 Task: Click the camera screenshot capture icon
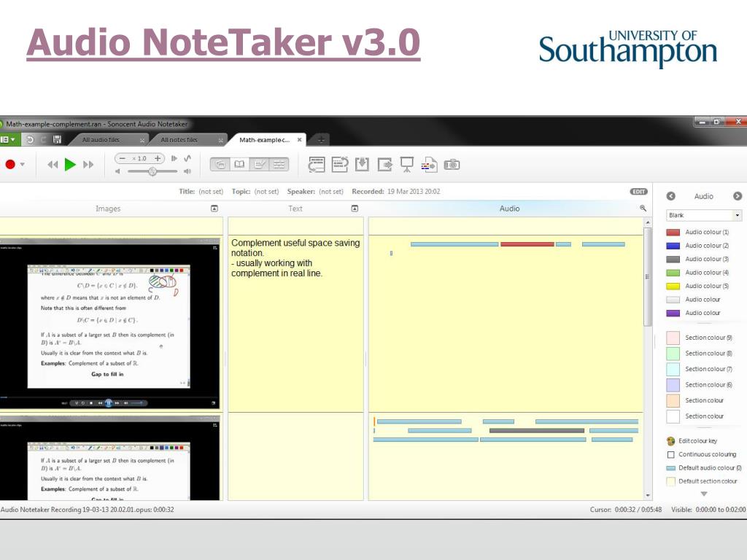pyautogui.click(x=452, y=165)
